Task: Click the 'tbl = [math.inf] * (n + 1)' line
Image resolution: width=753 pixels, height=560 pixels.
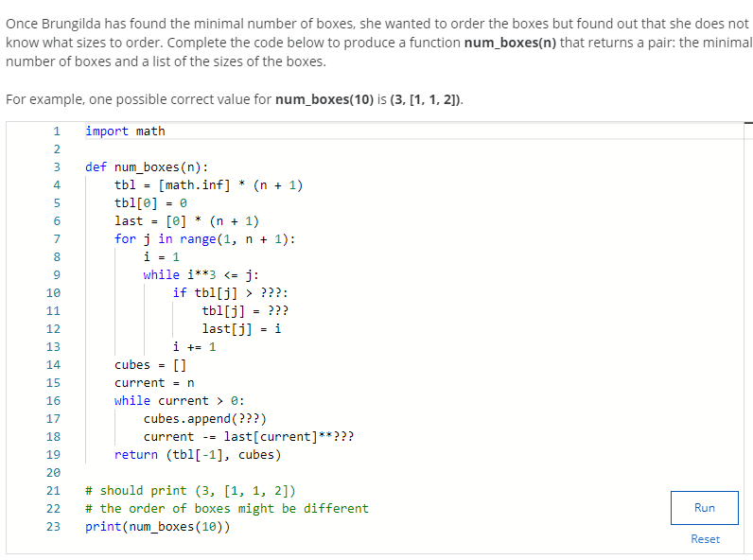Action: [208, 185]
